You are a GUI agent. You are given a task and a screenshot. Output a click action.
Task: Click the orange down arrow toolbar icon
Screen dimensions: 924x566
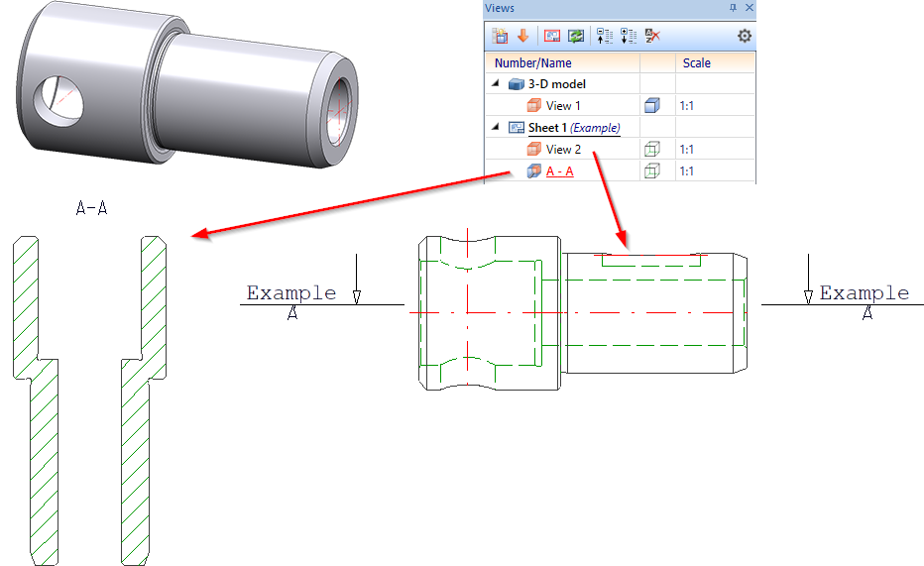click(x=522, y=36)
